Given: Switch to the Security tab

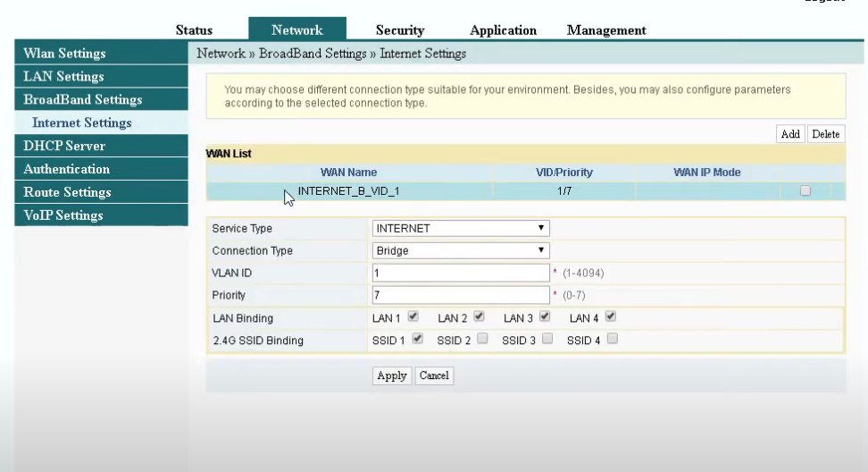Looking at the screenshot, I should [x=400, y=29].
